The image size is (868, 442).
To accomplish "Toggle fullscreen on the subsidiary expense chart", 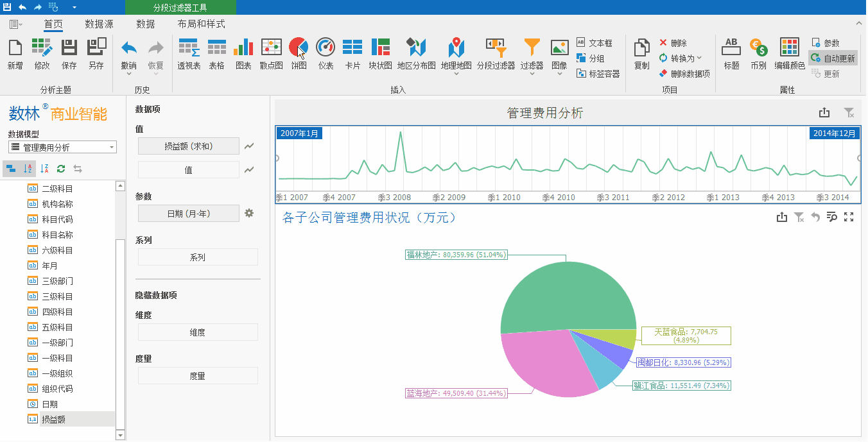I will pyautogui.click(x=849, y=217).
